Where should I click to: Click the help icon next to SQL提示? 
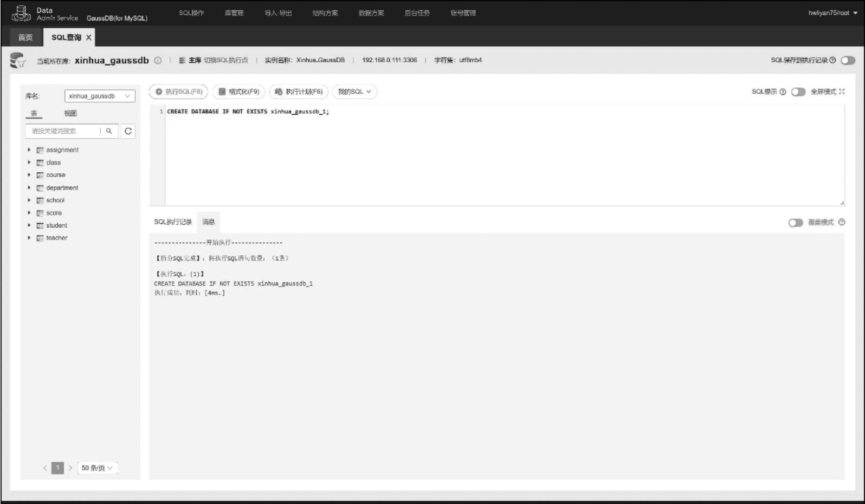coord(783,92)
